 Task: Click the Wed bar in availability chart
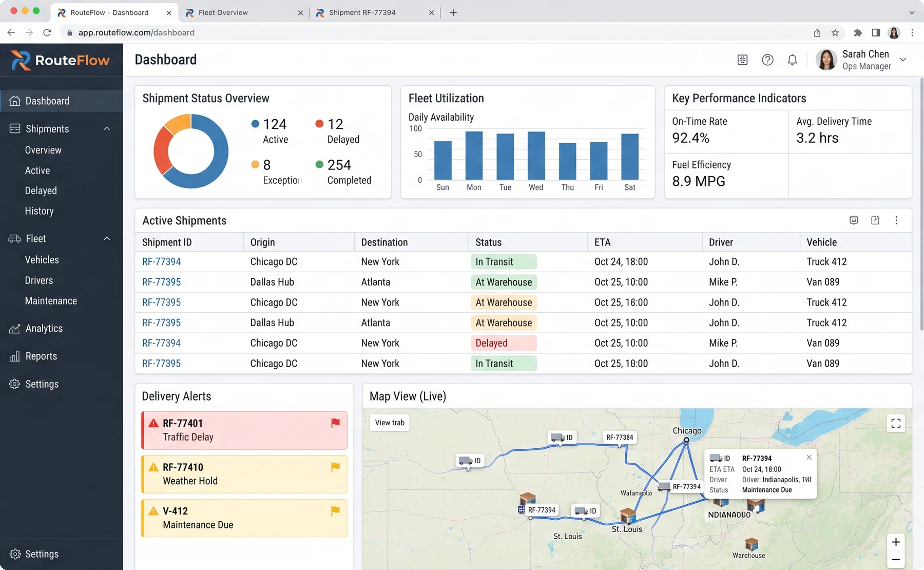tap(536, 156)
